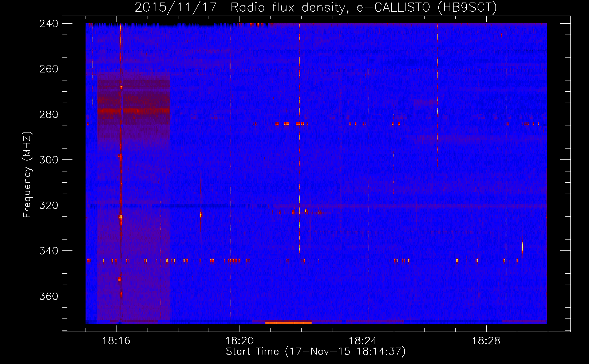This screenshot has width=589, height=364.
Task: Click the 240 frequency tick label
Action: (x=49, y=23)
